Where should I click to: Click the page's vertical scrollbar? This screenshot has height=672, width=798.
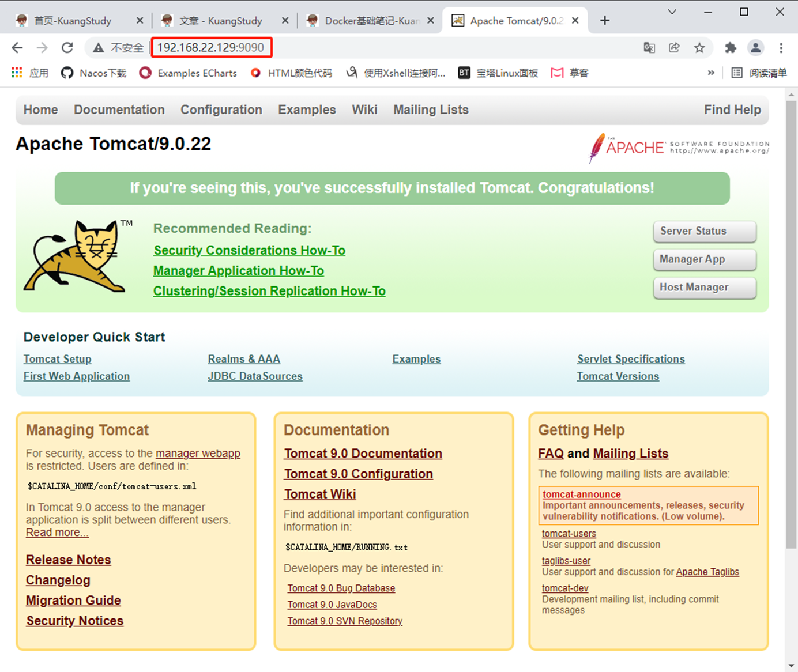tap(791, 323)
